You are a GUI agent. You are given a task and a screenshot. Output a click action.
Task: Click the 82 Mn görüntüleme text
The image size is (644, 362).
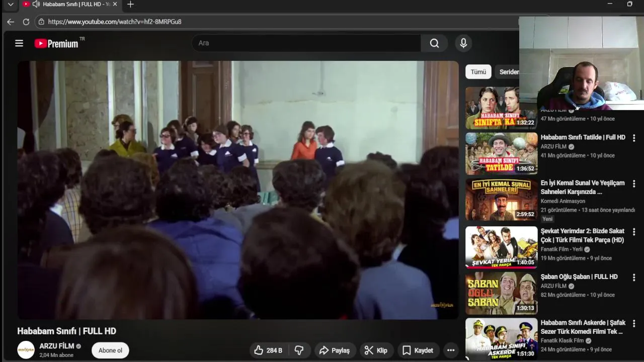pyautogui.click(x=563, y=295)
